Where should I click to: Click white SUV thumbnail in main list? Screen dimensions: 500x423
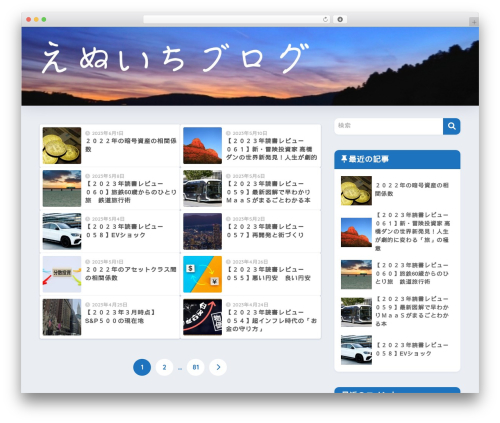coord(62,231)
